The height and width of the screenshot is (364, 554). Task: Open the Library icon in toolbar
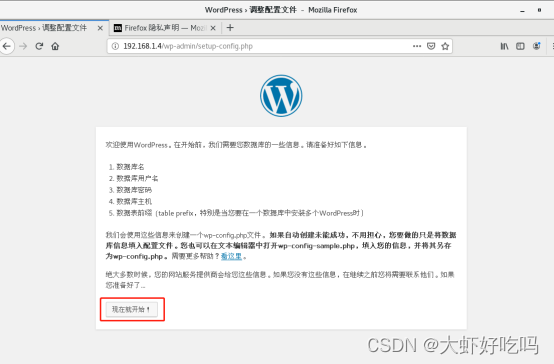504,46
